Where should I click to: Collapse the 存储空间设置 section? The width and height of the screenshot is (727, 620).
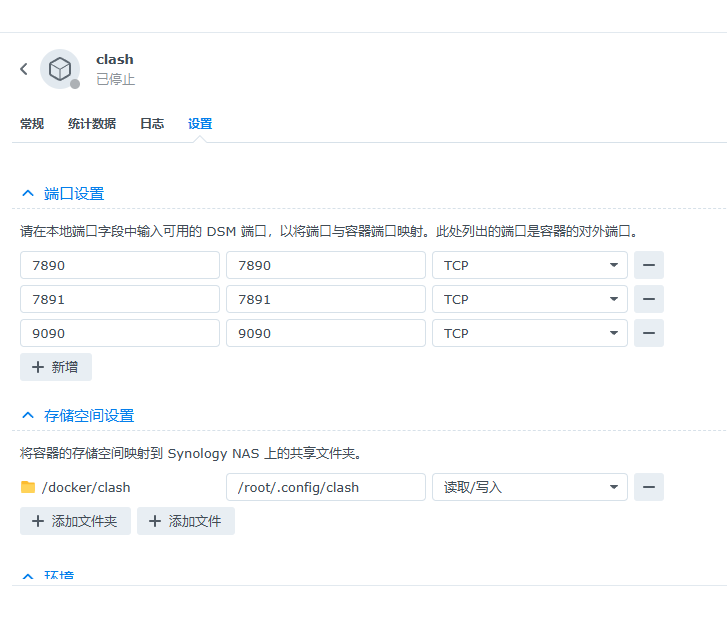click(x=28, y=416)
